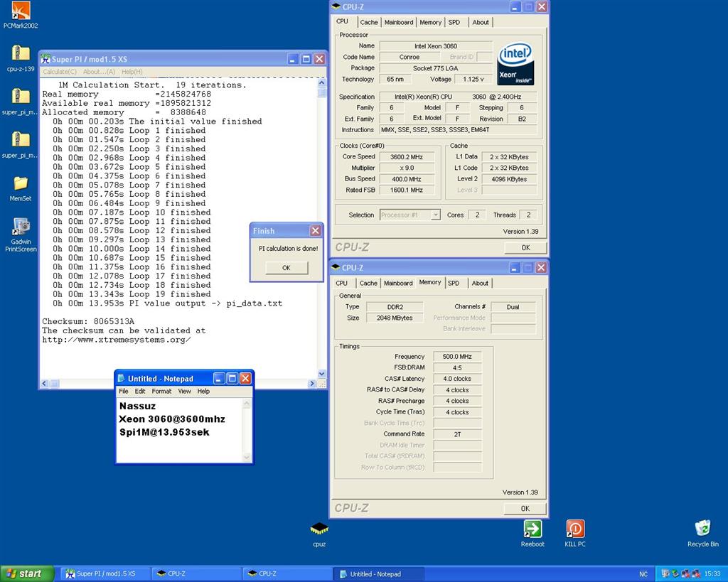Viewport: 728px width, 582px height.
Task: Minimize the Notepad window
Action: pyautogui.click(x=219, y=378)
